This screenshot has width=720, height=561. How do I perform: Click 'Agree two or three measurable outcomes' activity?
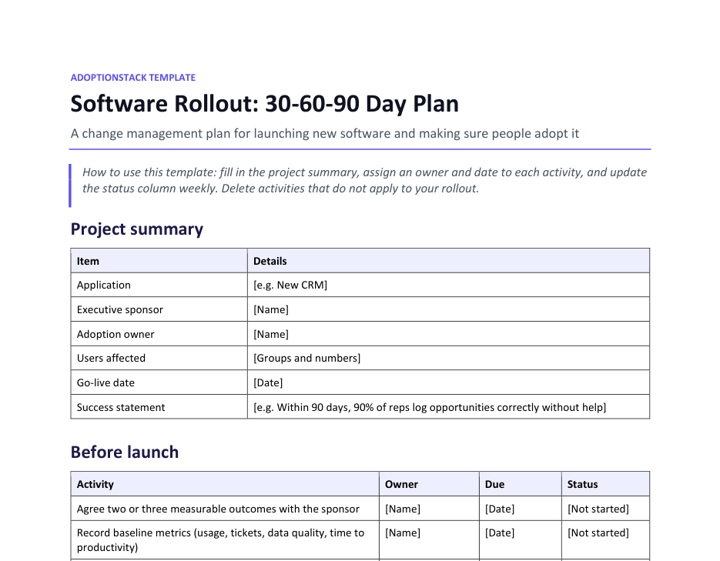point(225,508)
